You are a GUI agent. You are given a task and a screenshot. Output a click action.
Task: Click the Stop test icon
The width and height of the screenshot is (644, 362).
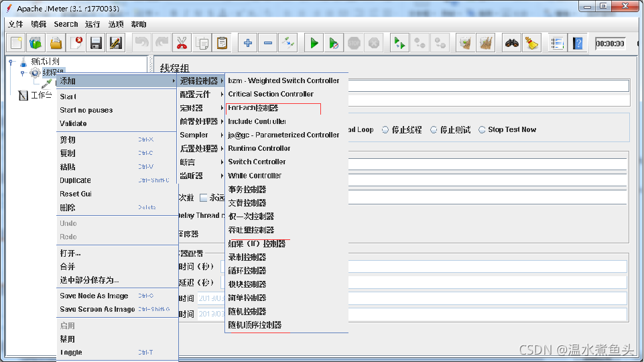pyautogui.click(x=354, y=43)
